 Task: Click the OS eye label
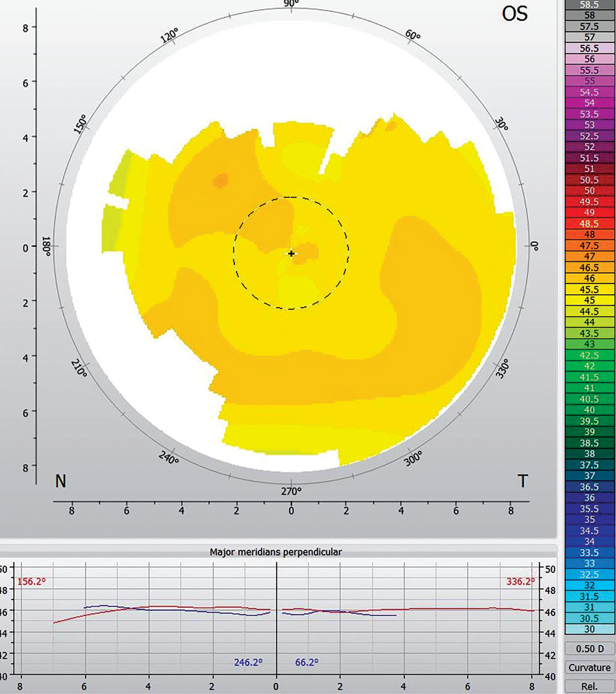[514, 13]
